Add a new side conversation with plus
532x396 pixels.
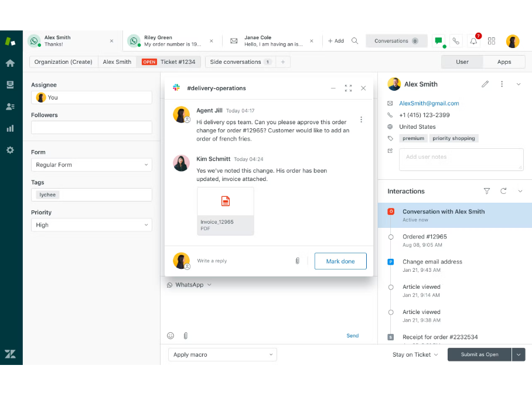pyautogui.click(x=283, y=62)
